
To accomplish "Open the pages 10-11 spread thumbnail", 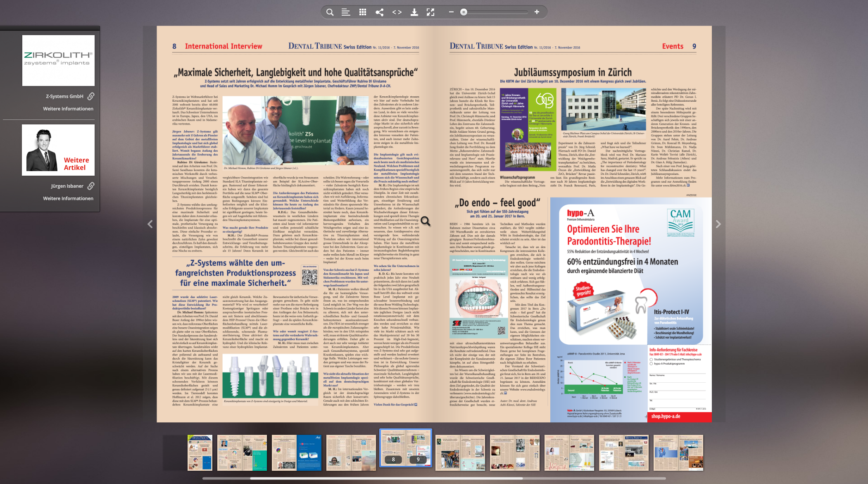I will point(460,453).
